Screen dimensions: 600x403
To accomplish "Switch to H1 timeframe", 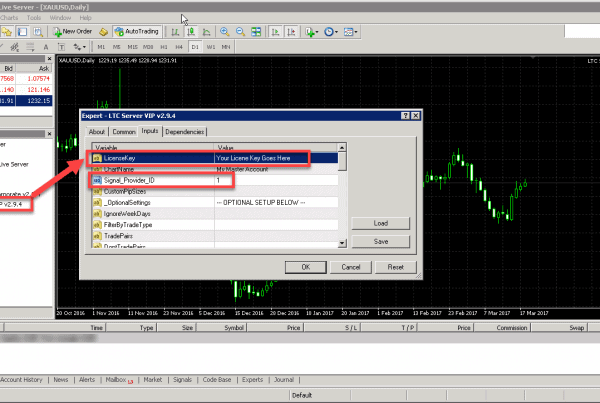I will pos(164,47).
